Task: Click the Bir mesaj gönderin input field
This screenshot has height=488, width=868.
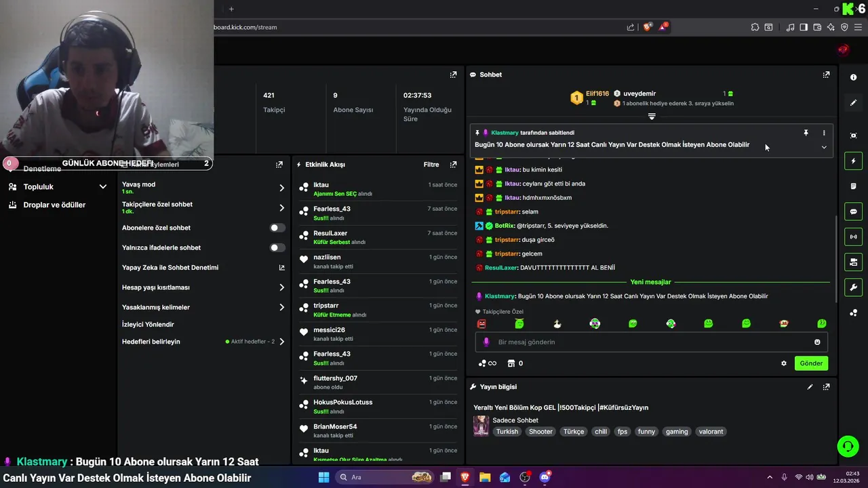Action: point(651,342)
